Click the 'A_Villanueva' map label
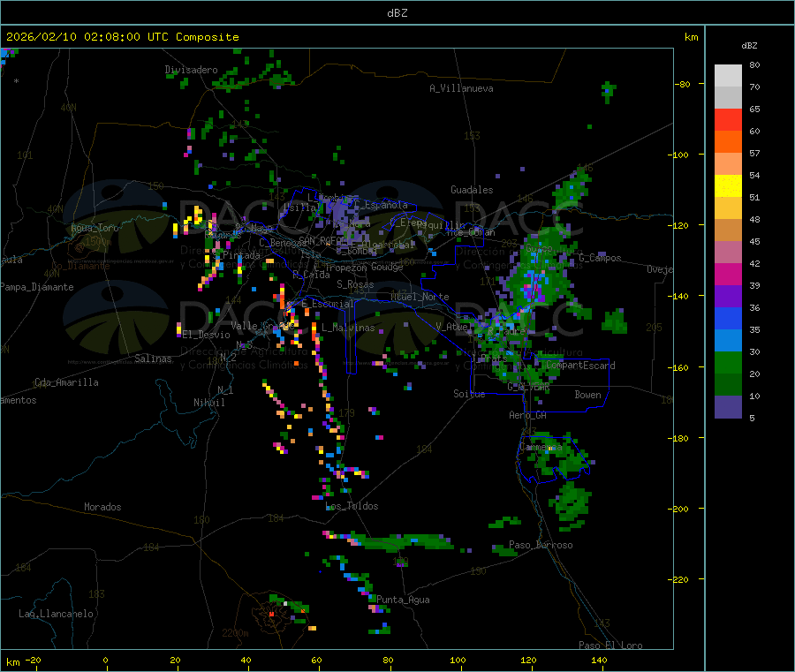 461,88
